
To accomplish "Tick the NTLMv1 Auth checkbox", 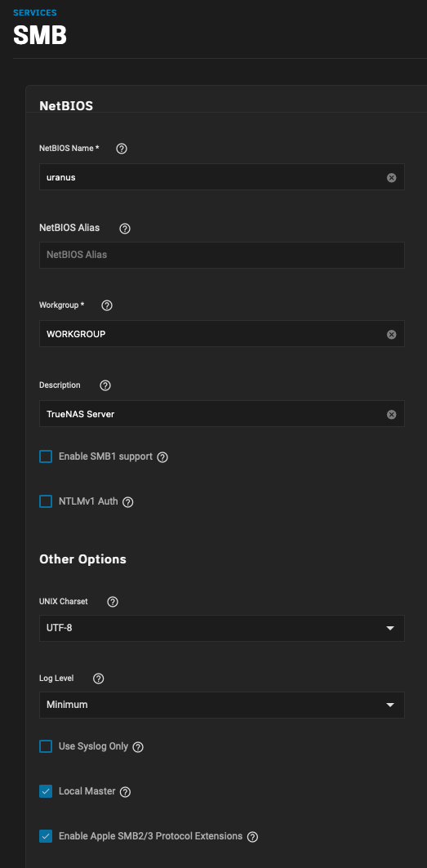I will click(x=46, y=501).
